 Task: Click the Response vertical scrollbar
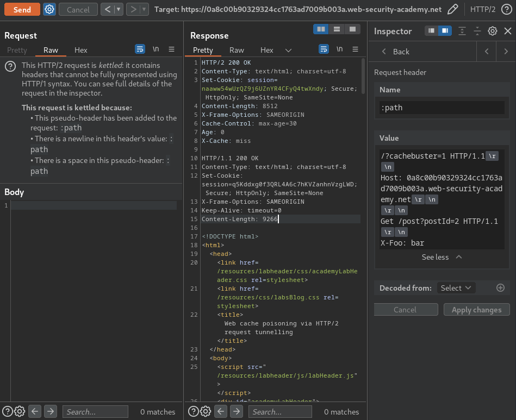pyautogui.click(x=363, y=76)
